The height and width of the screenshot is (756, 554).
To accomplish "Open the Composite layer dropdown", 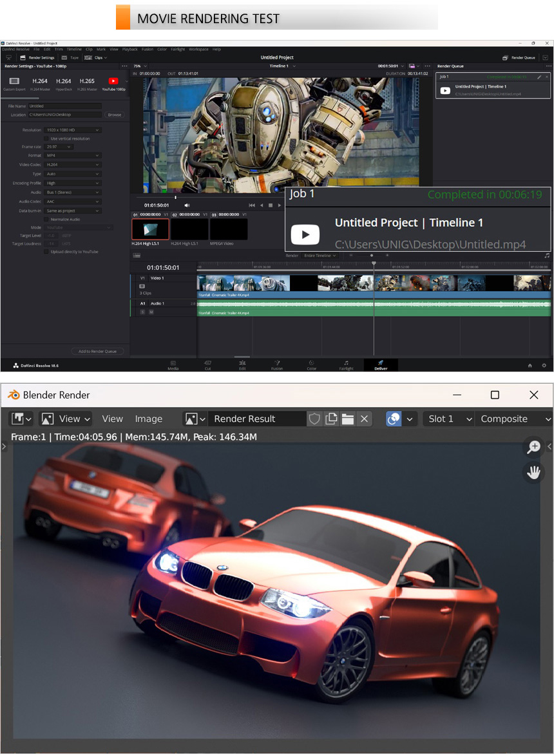I will (513, 419).
